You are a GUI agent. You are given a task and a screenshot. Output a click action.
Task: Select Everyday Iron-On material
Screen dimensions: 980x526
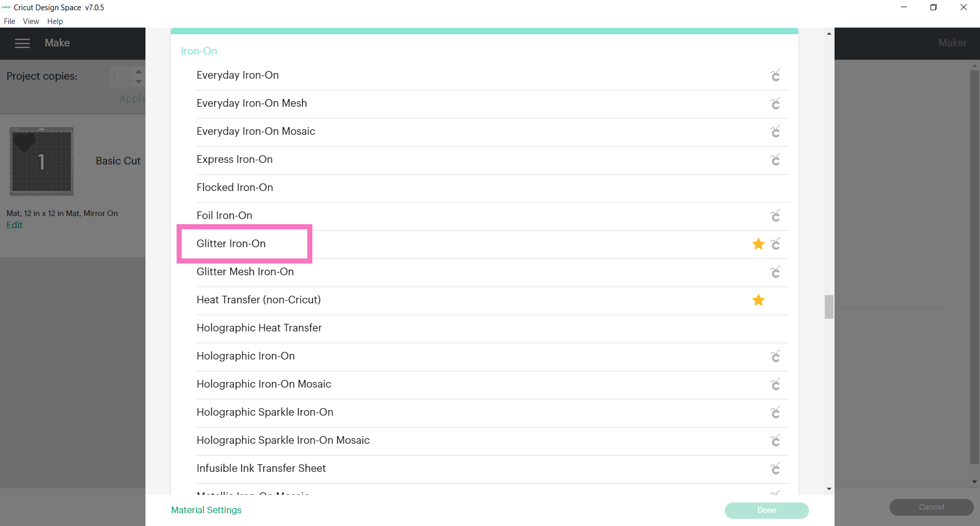click(492, 76)
